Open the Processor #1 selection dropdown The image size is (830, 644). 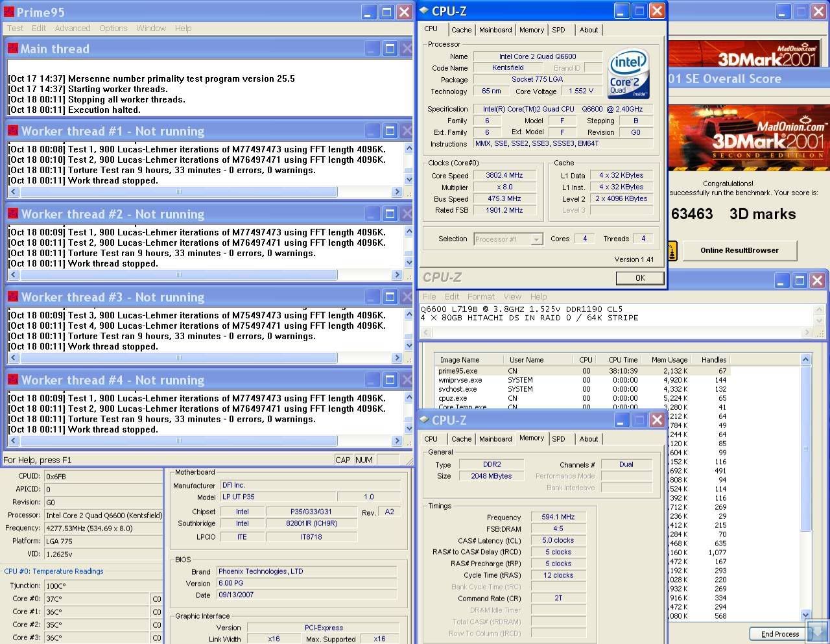click(508, 239)
